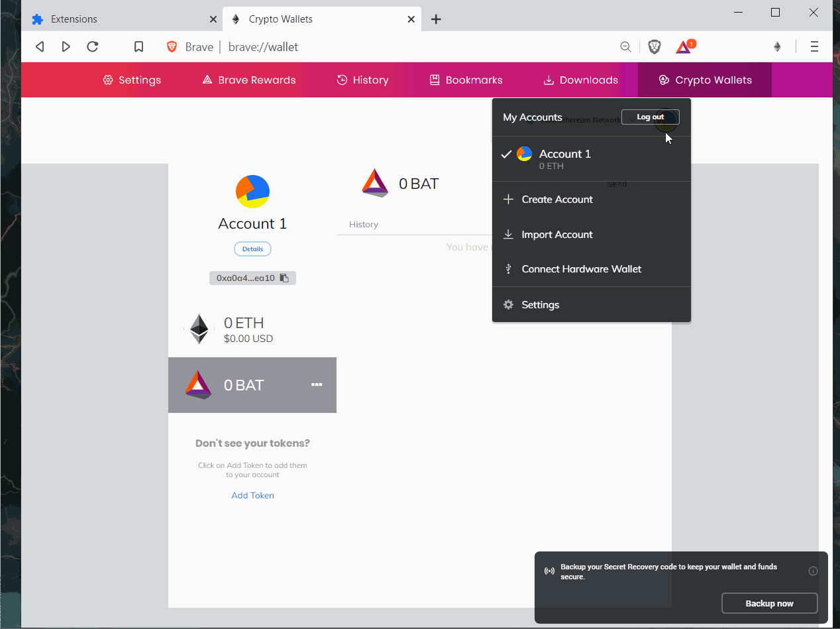The width and height of the screenshot is (840, 629).
Task: Click the Send label
Action: (617, 184)
